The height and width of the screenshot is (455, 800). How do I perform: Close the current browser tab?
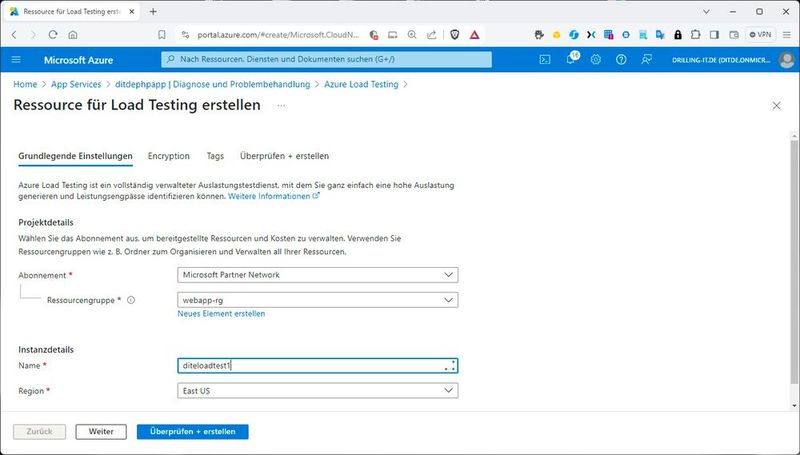click(x=132, y=11)
